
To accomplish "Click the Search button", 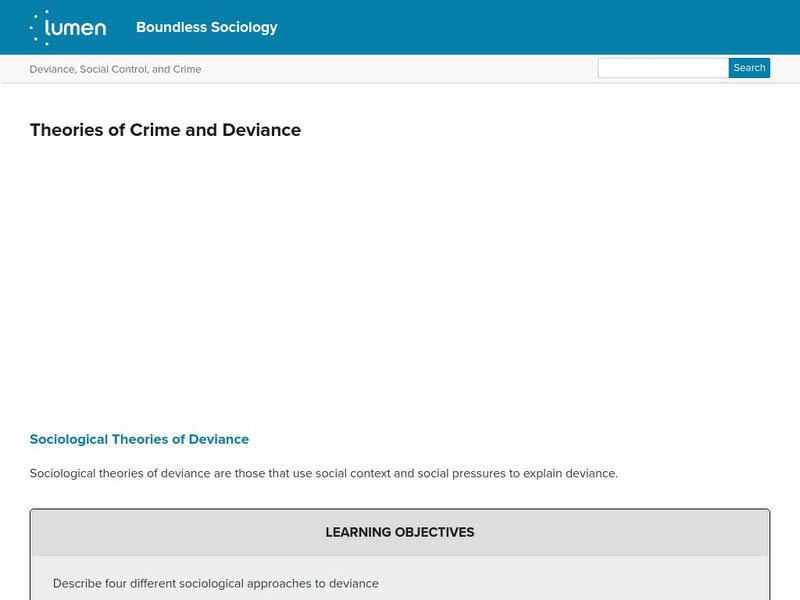I will pyautogui.click(x=749, y=68).
